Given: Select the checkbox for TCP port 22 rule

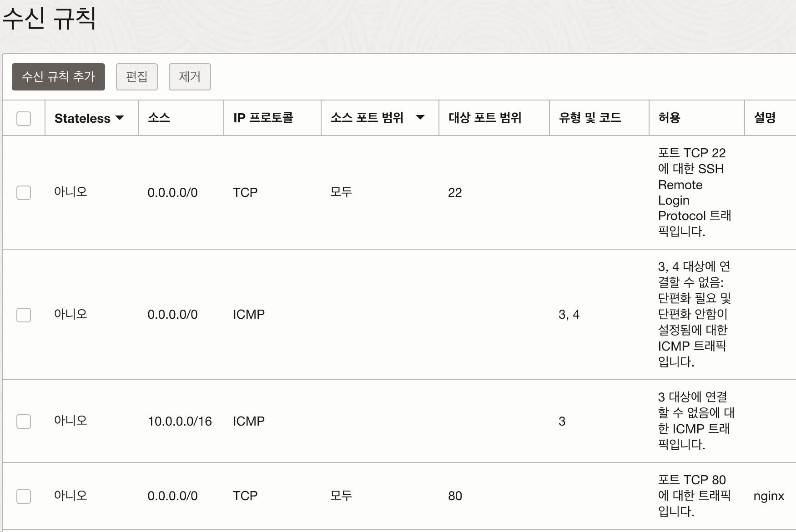Looking at the screenshot, I should pos(24,193).
